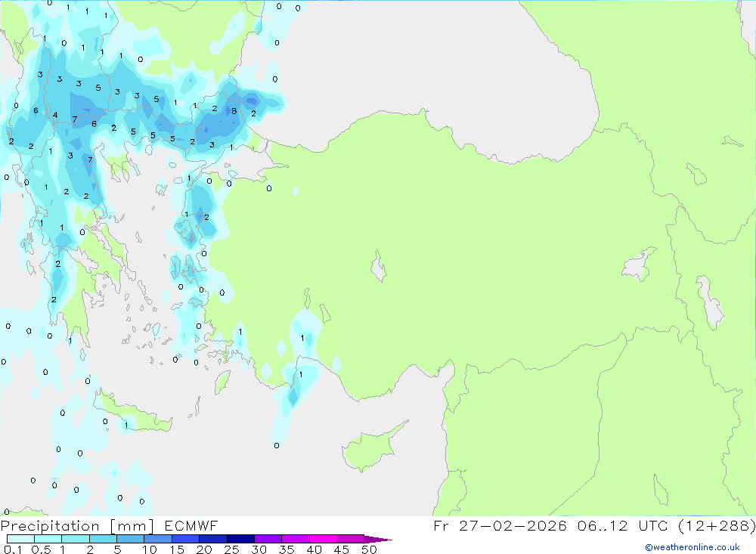Click the 2–5 mm legend color box

(x=103, y=539)
